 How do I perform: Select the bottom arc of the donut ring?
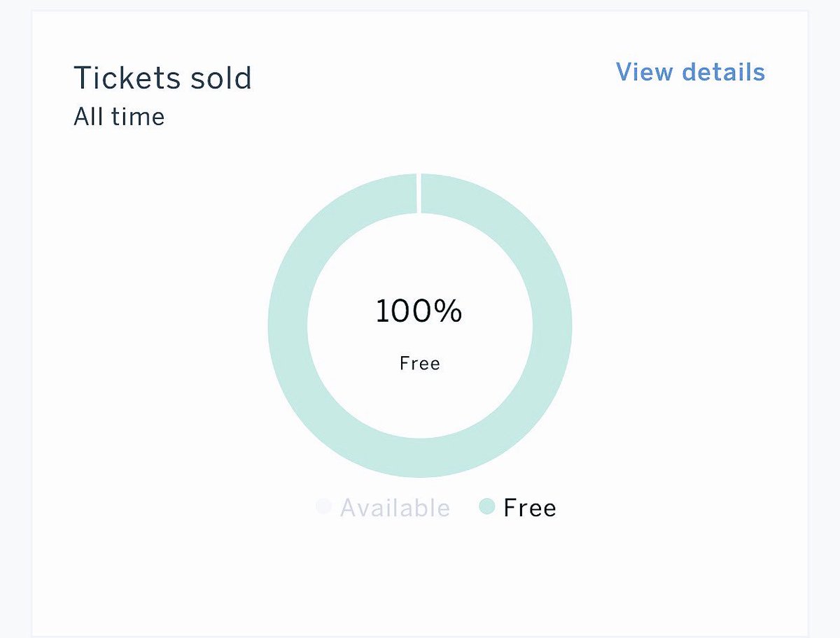pos(420,458)
